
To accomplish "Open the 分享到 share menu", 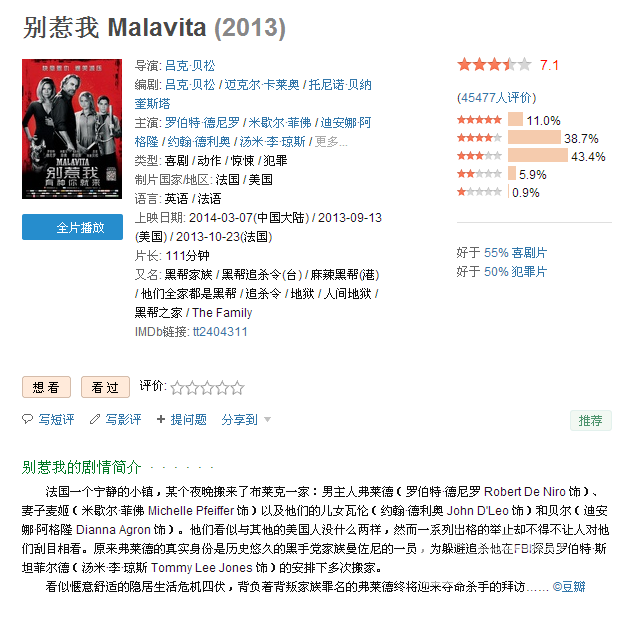I will [x=240, y=419].
